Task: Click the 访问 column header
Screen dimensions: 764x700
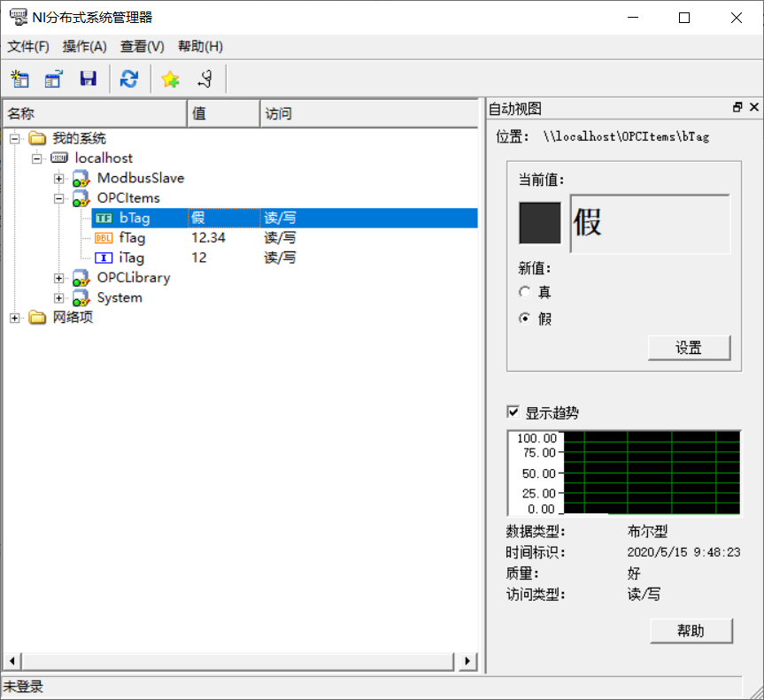Action: pos(369,113)
